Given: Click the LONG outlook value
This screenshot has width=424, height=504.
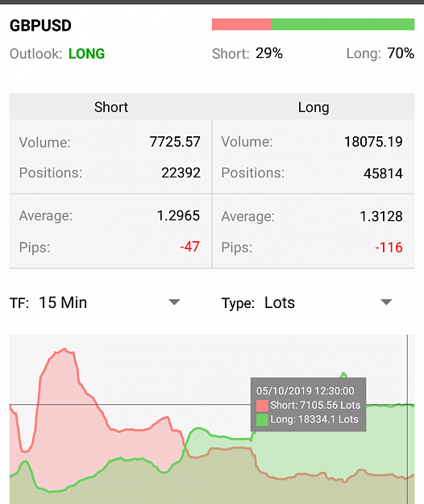Looking at the screenshot, I should [x=86, y=54].
